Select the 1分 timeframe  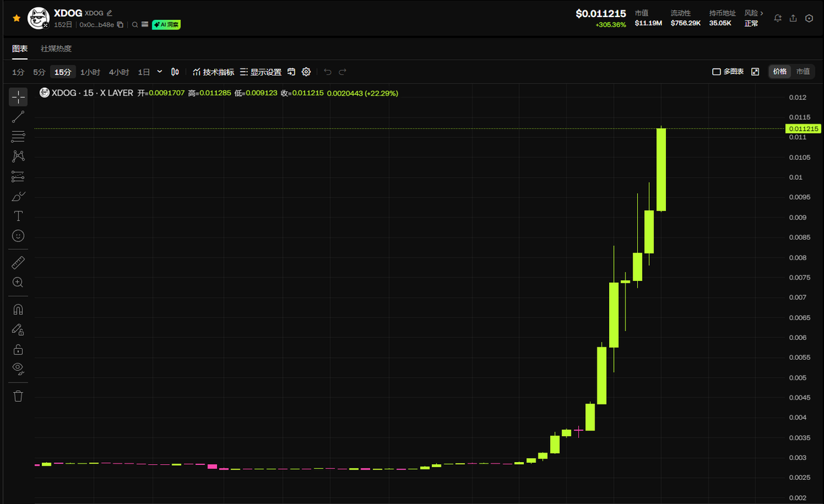[19, 71]
